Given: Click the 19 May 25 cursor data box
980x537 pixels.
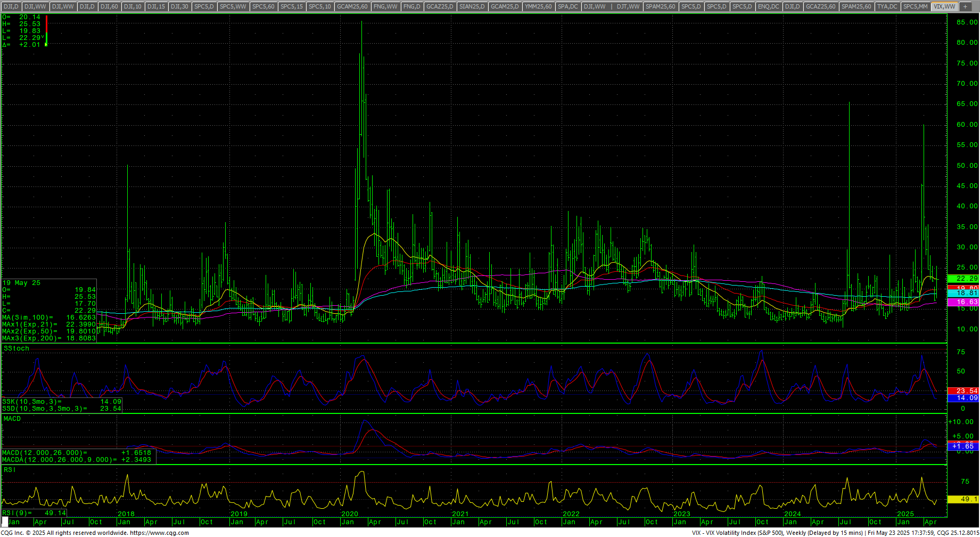Looking at the screenshot, I should pos(49,310).
